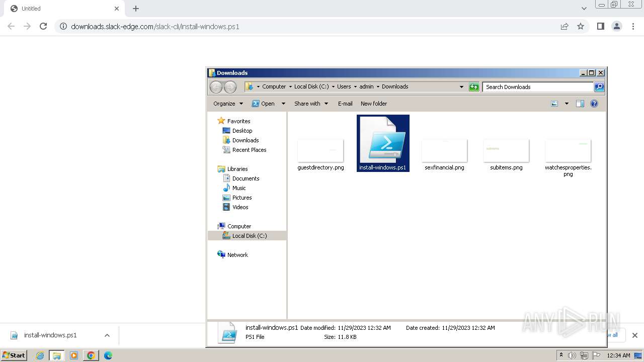Launch Microsoft Edge from taskbar
This screenshot has width=644, height=362.
coord(108,355)
